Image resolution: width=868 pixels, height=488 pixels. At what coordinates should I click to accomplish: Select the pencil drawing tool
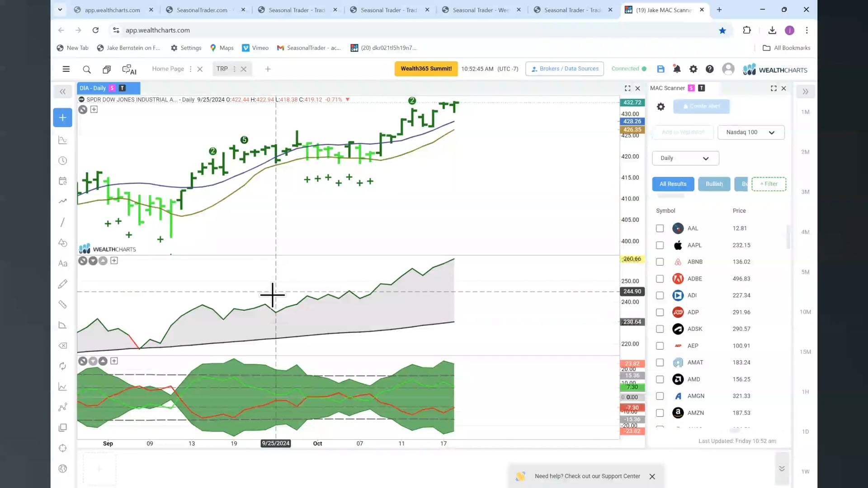coord(63,284)
